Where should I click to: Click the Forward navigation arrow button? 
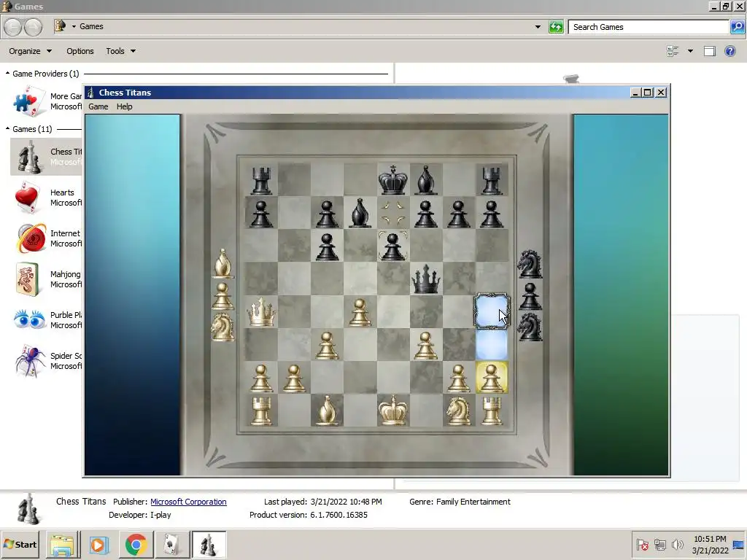point(33,27)
